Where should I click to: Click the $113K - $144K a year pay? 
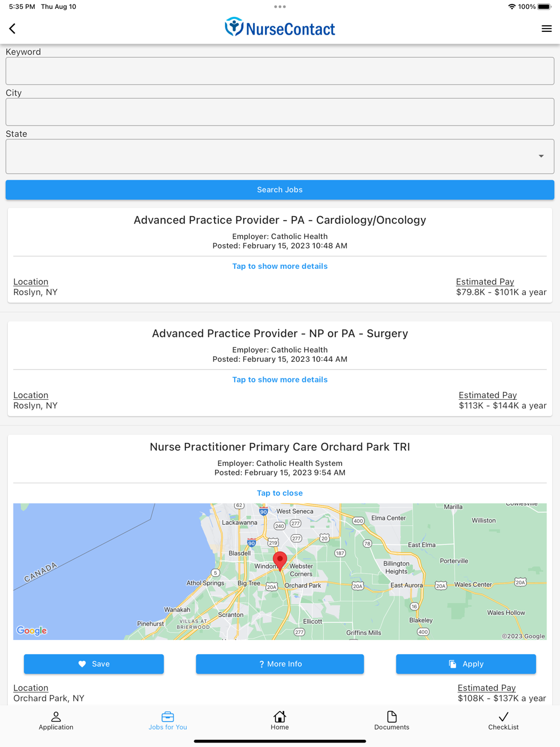502,406
